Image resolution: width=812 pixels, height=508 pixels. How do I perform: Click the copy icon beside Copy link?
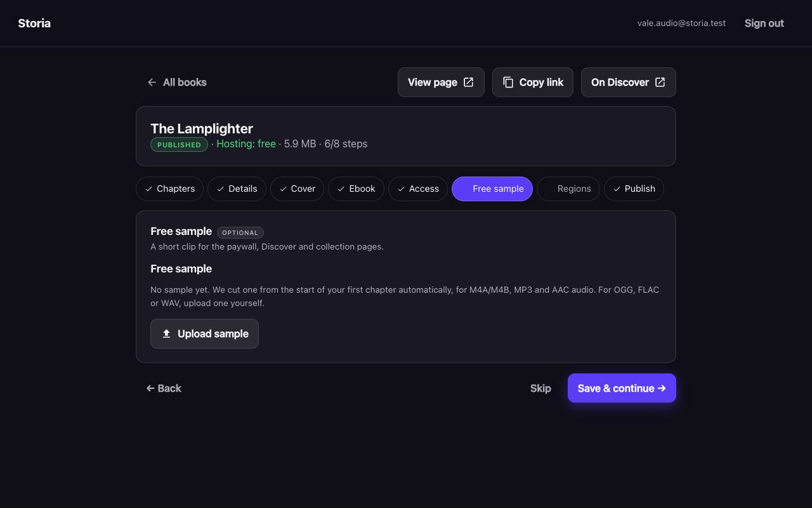pyautogui.click(x=508, y=82)
